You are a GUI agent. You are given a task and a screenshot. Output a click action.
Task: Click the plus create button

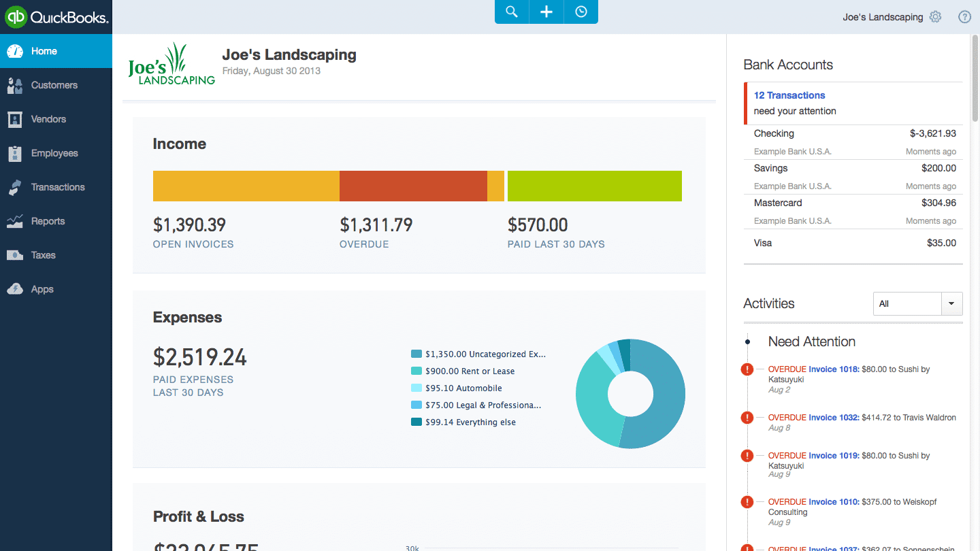546,12
